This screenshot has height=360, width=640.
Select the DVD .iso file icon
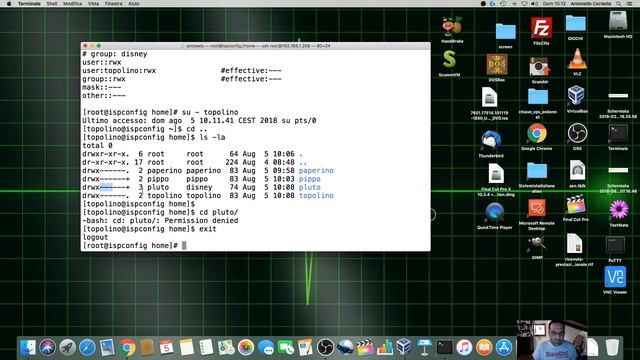point(489,98)
